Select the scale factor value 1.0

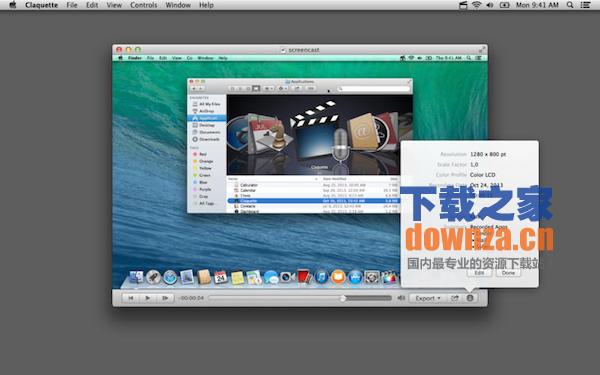tap(474, 165)
